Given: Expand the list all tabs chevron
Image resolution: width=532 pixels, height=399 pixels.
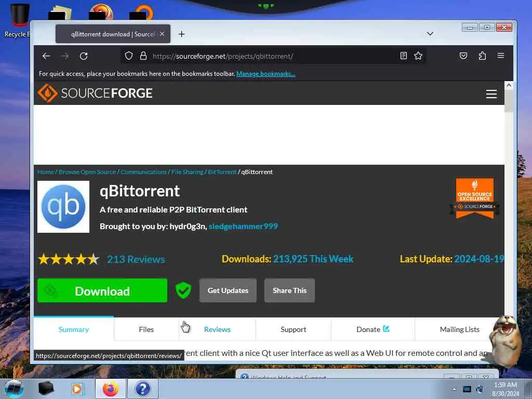Looking at the screenshot, I should [430, 34].
